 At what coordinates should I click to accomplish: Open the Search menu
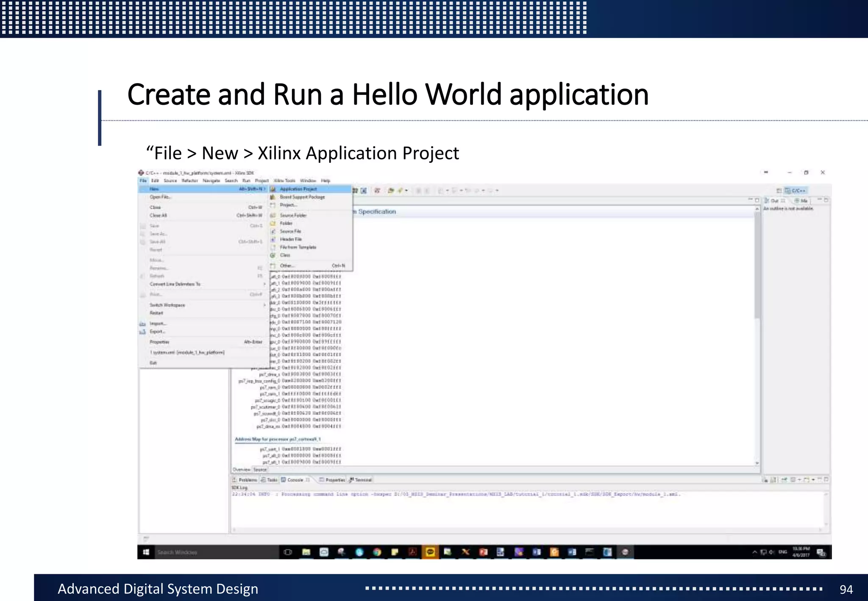[231, 181]
